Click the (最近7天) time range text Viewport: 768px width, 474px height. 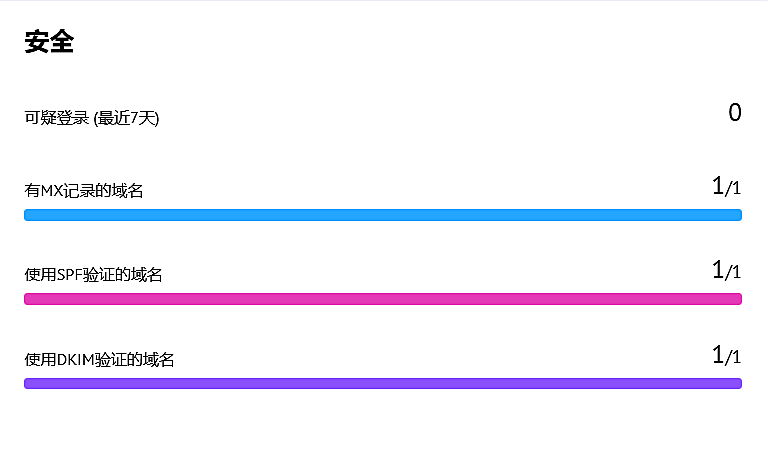(126, 119)
